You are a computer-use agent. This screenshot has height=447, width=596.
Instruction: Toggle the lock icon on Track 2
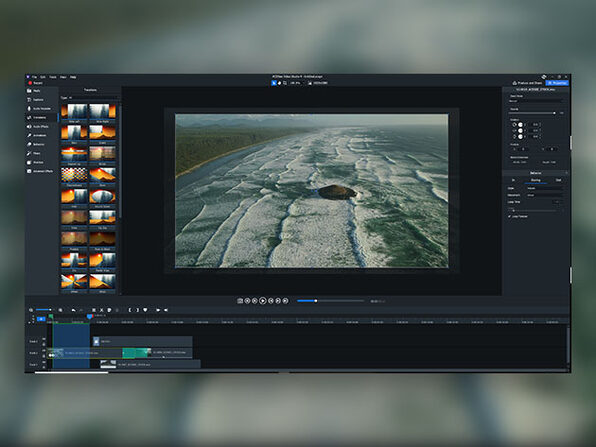44,356
